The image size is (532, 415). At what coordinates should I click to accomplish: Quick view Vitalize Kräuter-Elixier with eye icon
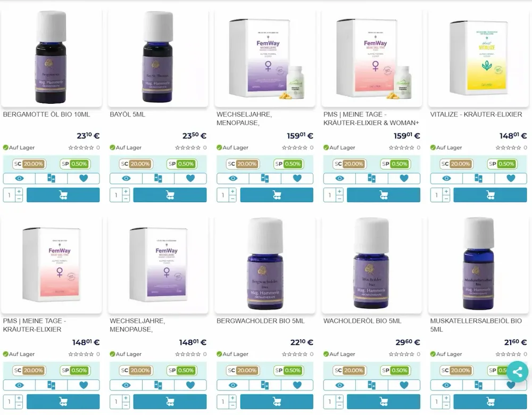[x=446, y=178]
